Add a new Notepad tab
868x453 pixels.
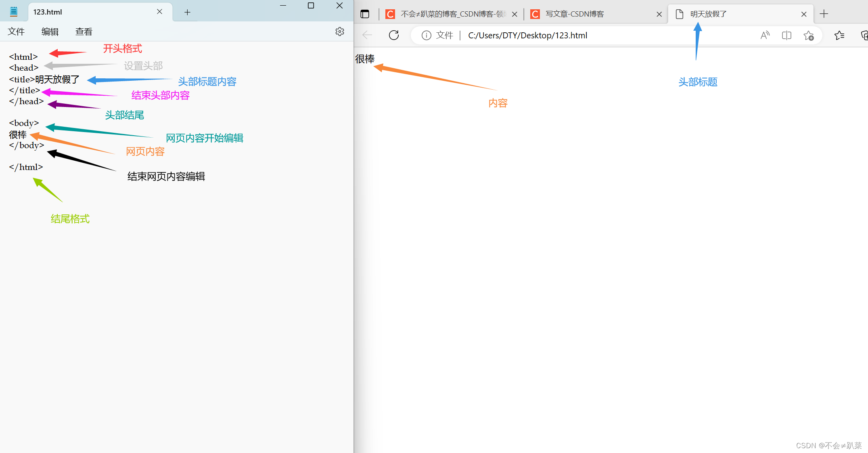click(x=187, y=12)
